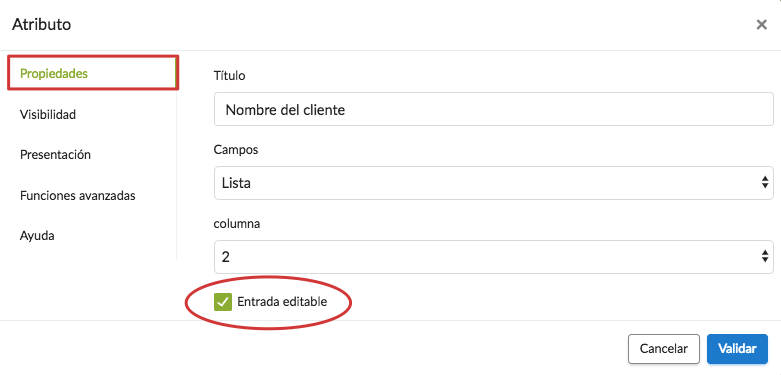Focus the Título input field
Viewport: 781px width, 375px height.
click(x=494, y=109)
